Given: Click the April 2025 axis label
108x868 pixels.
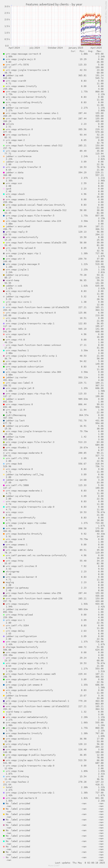Looking at the screenshot, I should 96,48.
